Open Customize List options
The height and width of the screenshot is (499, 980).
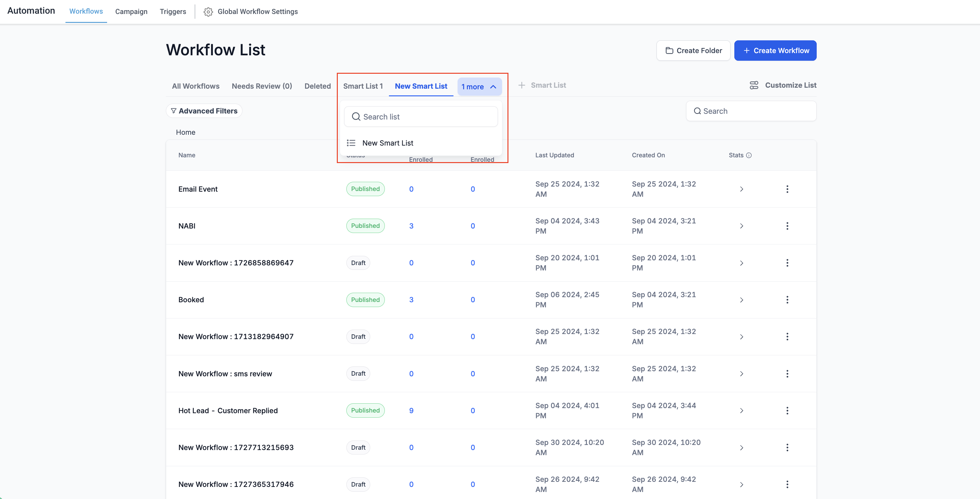[783, 85]
